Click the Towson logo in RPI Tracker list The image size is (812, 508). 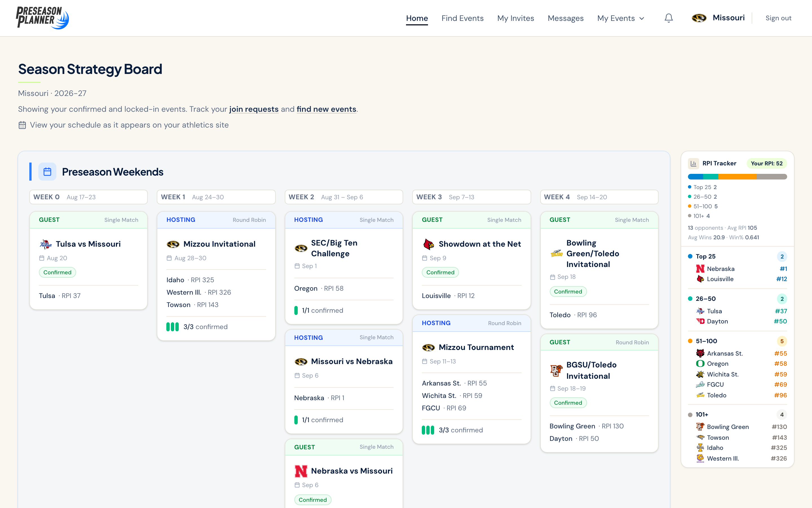pyautogui.click(x=700, y=437)
